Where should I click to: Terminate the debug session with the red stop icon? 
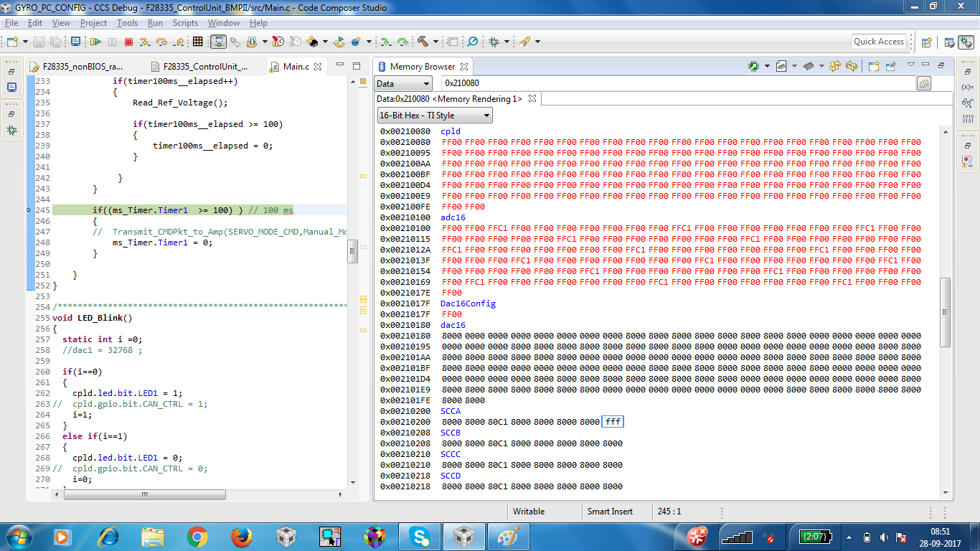click(129, 42)
